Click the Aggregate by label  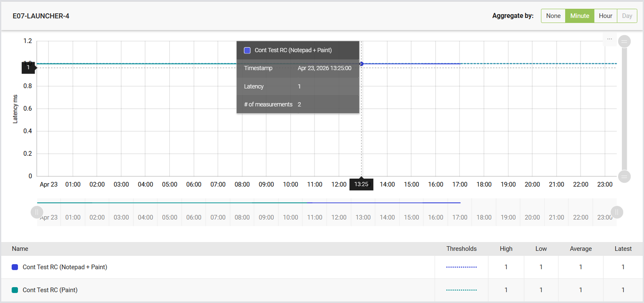tap(513, 16)
